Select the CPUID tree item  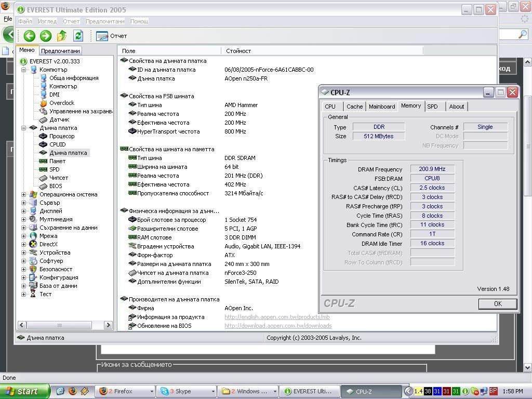(57, 144)
